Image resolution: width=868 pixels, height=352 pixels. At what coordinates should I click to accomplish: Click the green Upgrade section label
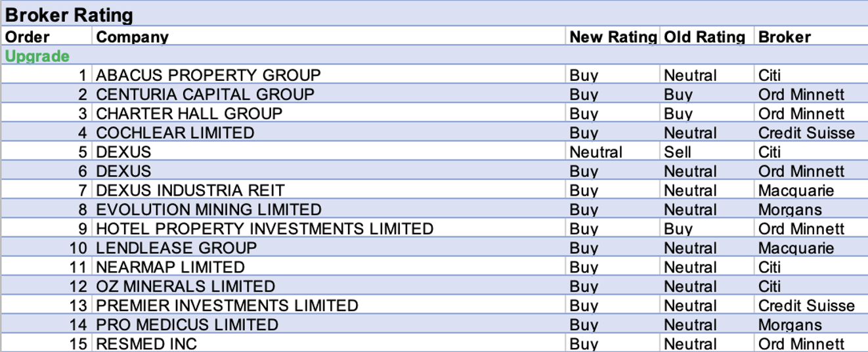coord(37,56)
